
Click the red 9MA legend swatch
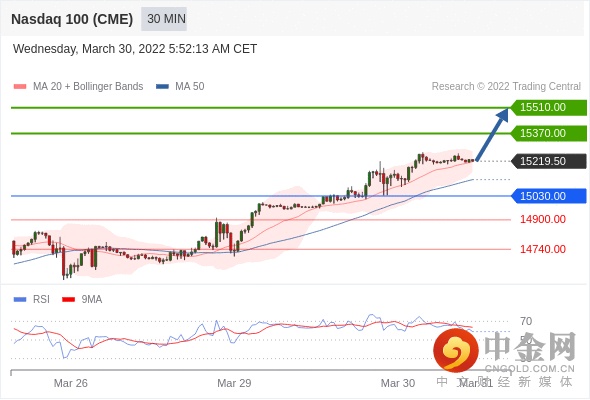(x=68, y=300)
